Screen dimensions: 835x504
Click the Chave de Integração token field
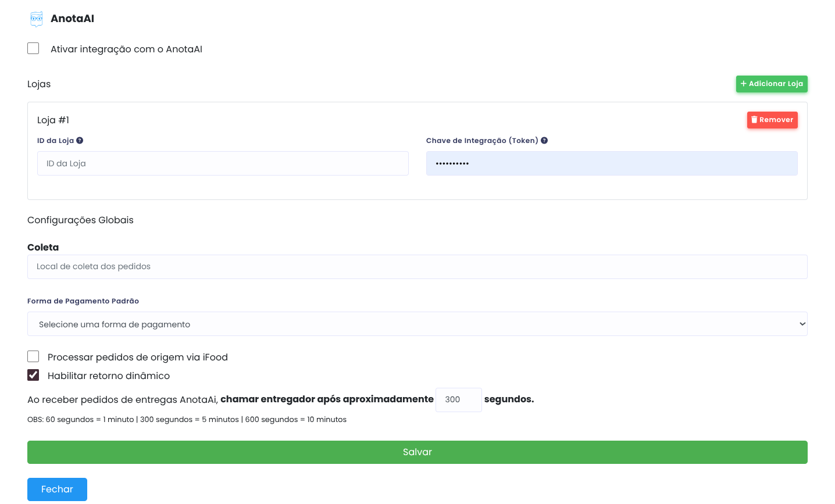[x=611, y=163]
